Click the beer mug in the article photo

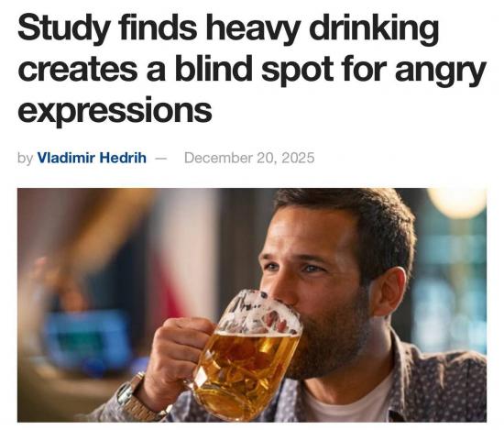click(246, 356)
